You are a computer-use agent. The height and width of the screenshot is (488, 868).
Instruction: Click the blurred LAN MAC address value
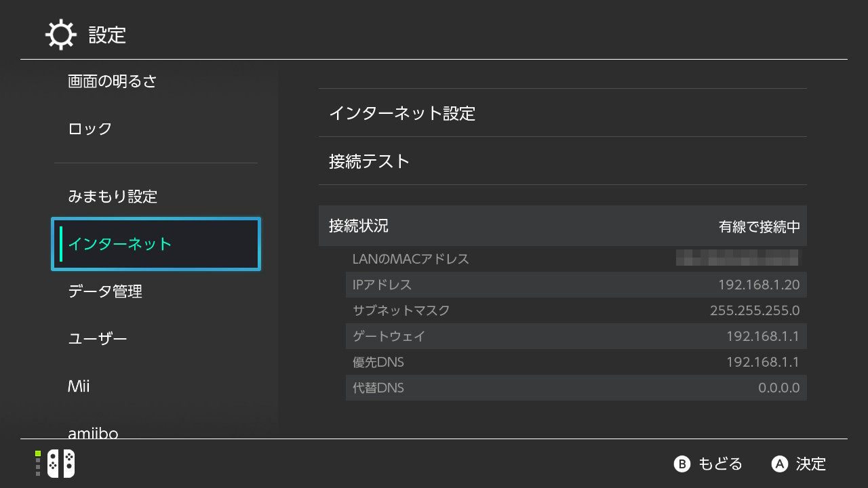738,258
